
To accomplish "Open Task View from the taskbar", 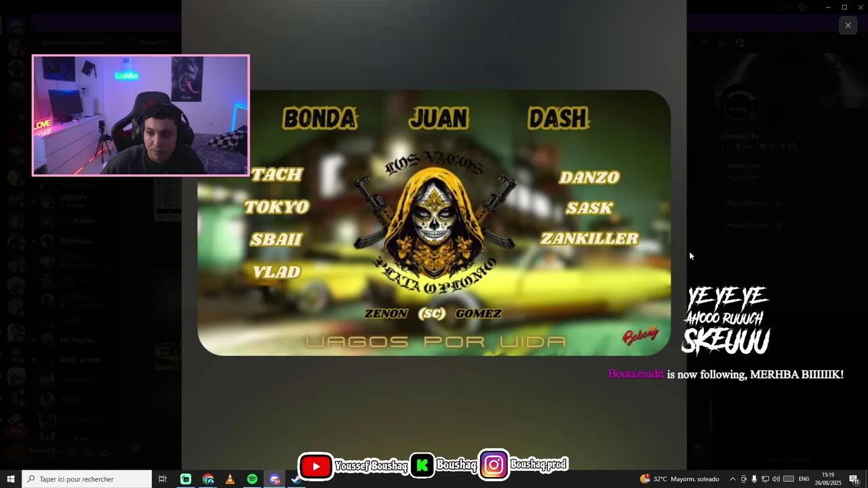I will pyautogui.click(x=163, y=479).
